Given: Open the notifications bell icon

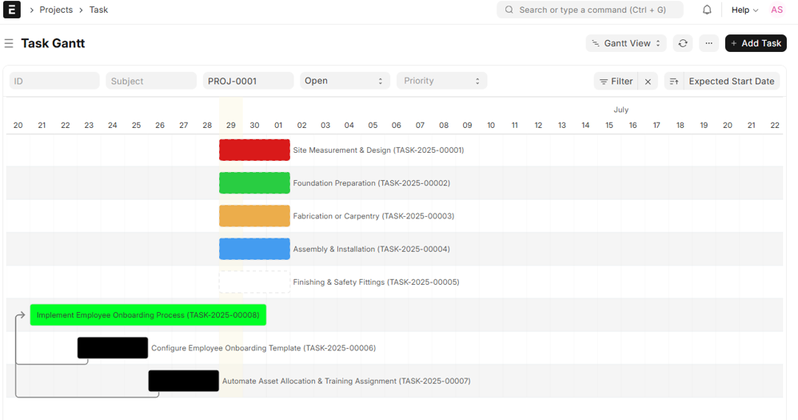Looking at the screenshot, I should (x=707, y=10).
